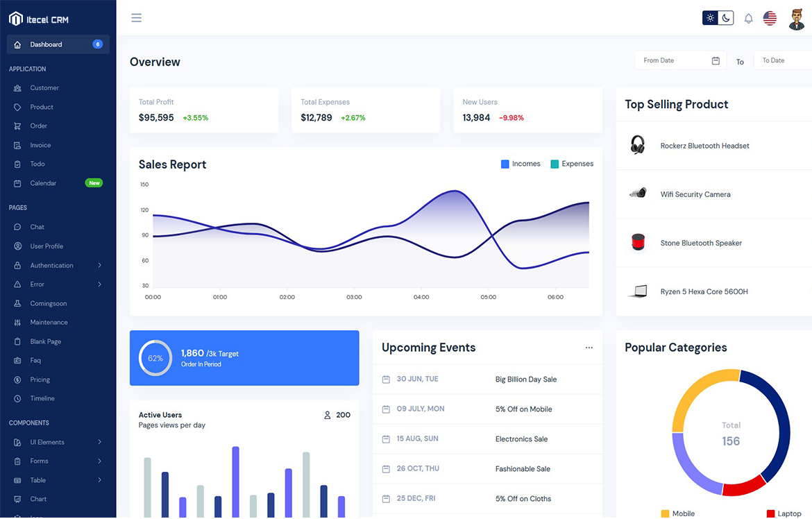Click the 26 OCT, THU event date

pyautogui.click(x=418, y=469)
